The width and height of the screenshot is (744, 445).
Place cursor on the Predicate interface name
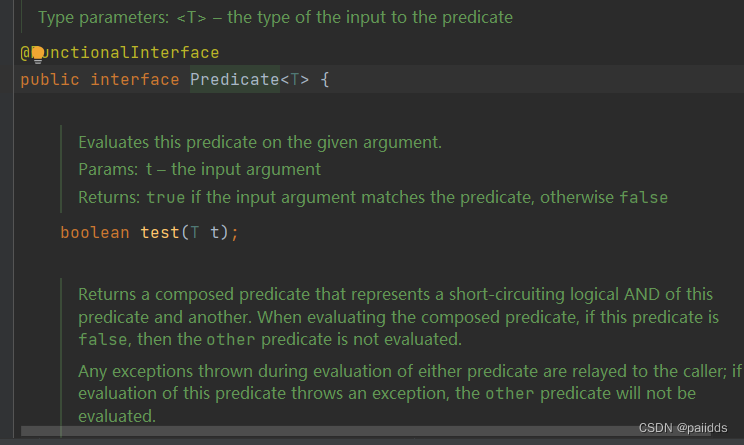pos(233,79)
